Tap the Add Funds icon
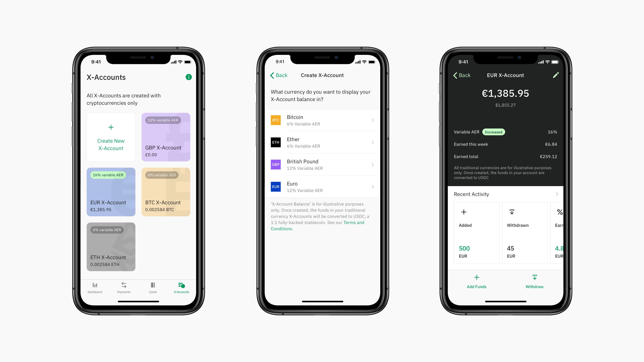The height and width of the screenshot is (362, 644). point(477,277)
